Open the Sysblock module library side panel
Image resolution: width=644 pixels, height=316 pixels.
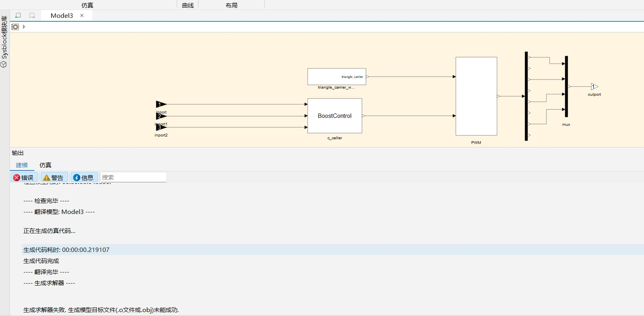[x=4, y=42]
